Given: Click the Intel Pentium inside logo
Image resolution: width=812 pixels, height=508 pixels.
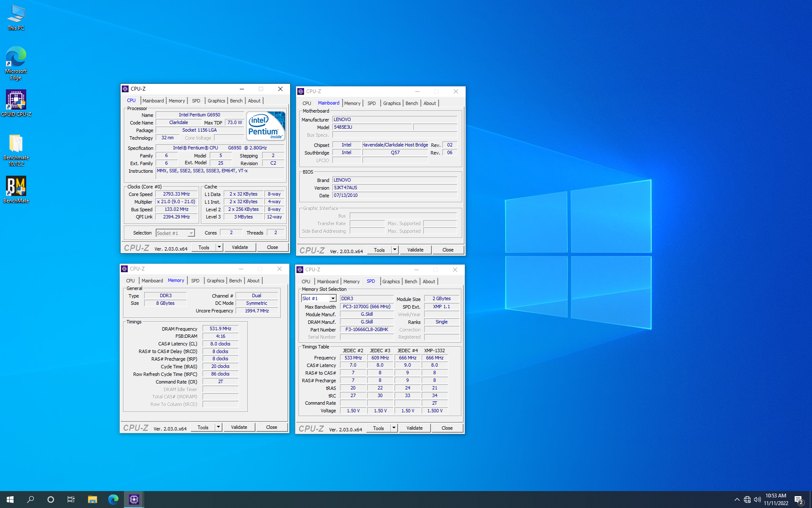Looking at the screenshot, I should click(266, 126).
